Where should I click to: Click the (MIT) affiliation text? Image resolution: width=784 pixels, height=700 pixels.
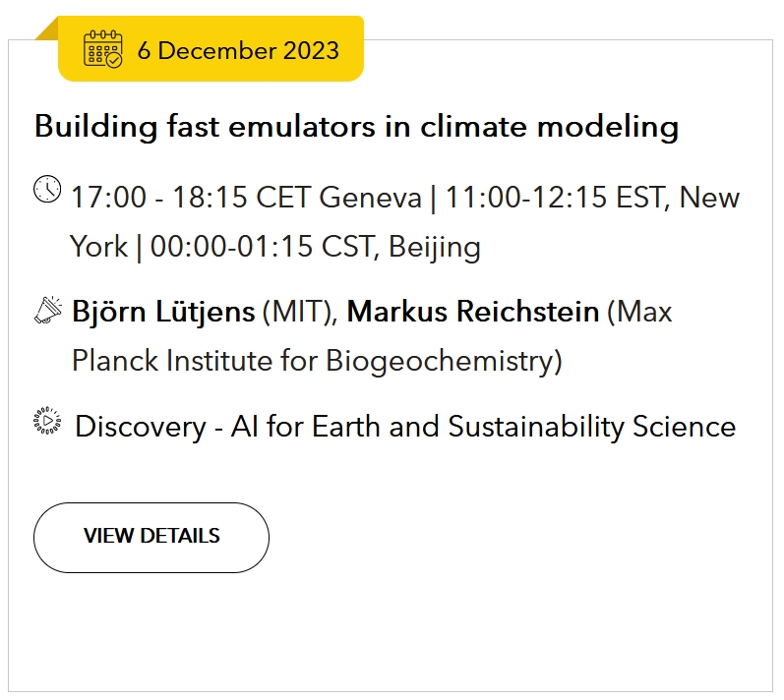(x=300, y=312)
